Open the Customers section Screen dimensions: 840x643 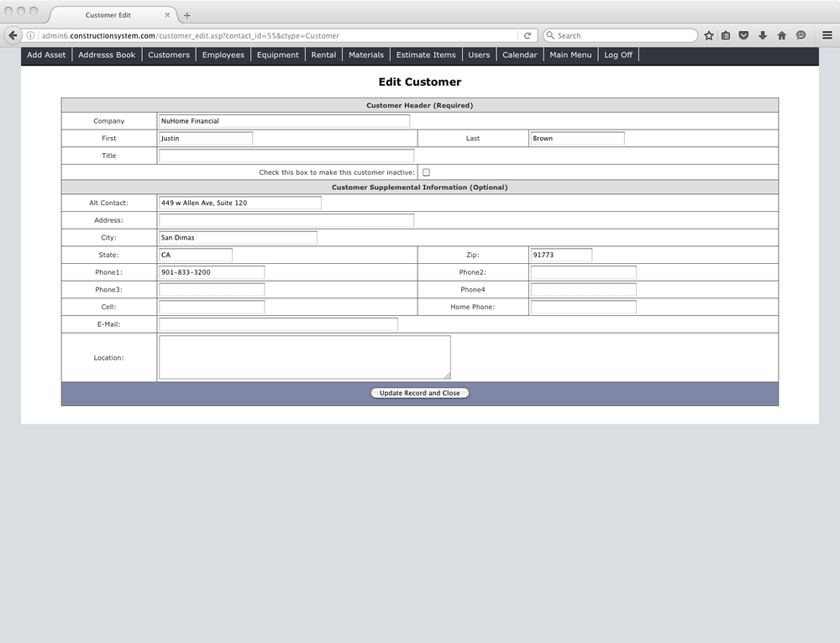(168, 54)
